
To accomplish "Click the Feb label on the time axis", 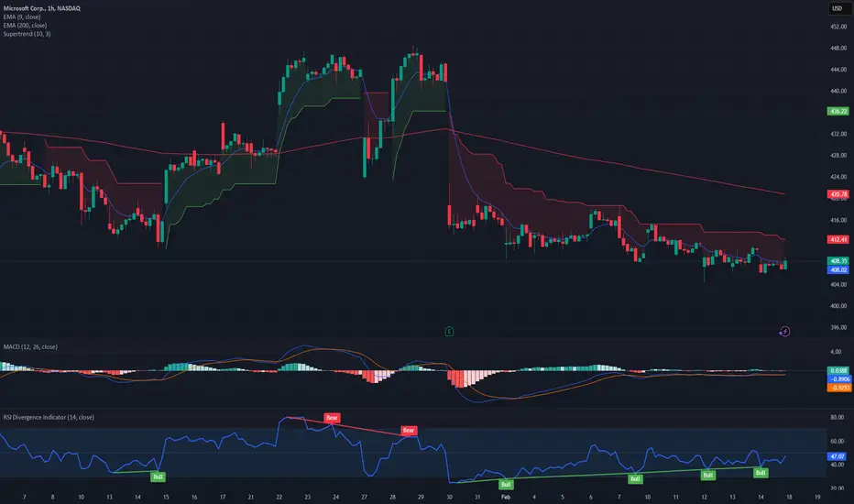I will click(506, 497).
